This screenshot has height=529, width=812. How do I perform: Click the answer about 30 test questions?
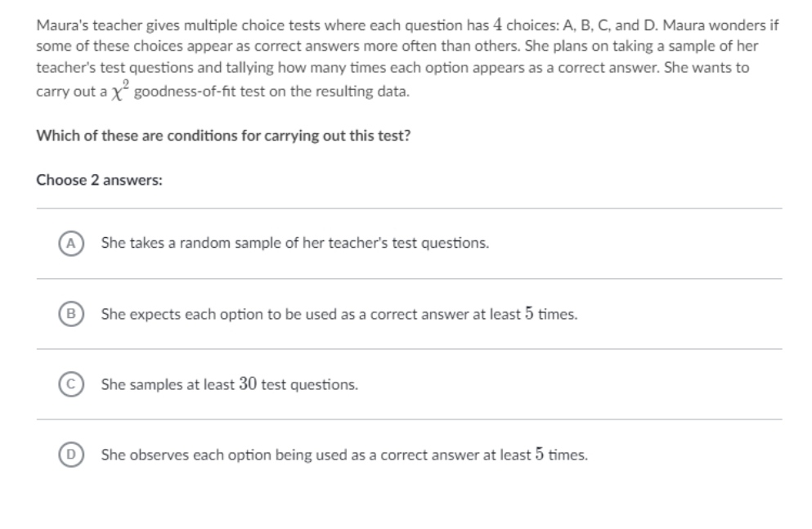click(x=229, y=383)
